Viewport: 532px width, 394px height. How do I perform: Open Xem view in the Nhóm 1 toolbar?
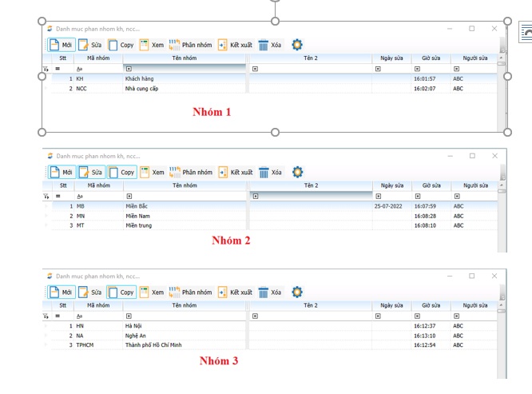145,45
